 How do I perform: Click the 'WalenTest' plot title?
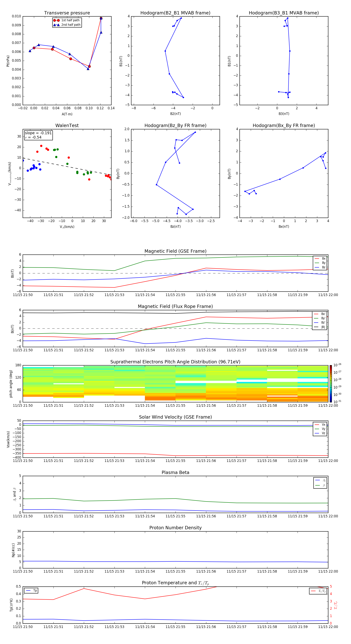pyautogui.click(x=67, y=125)
